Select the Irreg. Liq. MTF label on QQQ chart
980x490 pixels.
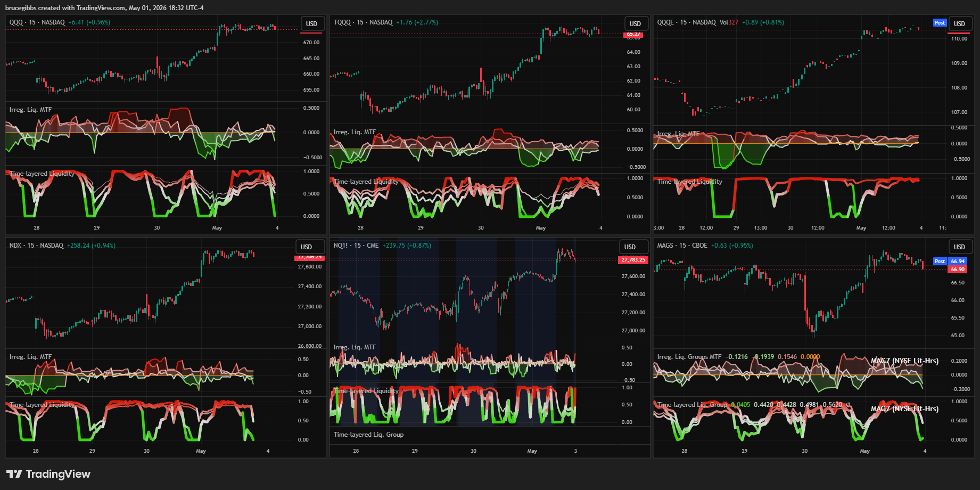[30, 110]
